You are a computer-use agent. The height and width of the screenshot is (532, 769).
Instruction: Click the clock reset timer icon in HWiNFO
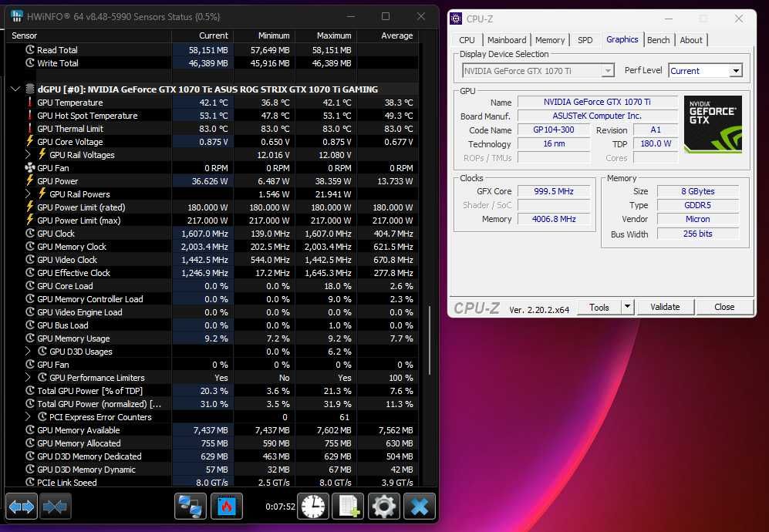tap(313, 507)
